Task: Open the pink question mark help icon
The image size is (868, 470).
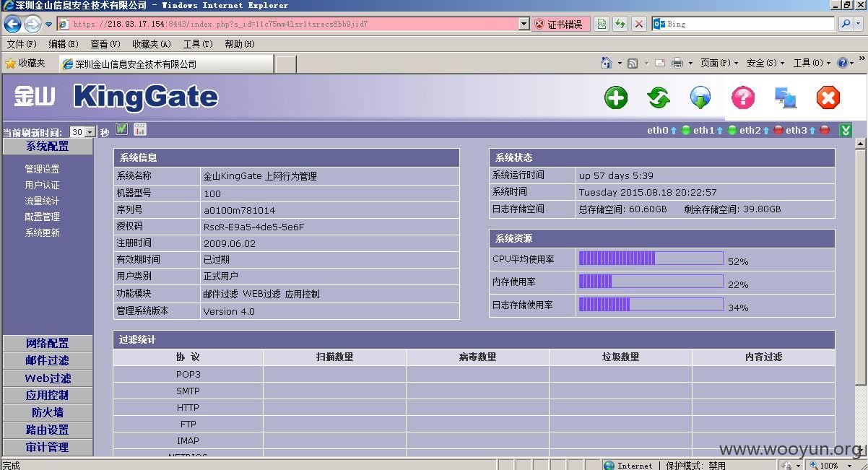Action: 743,97
